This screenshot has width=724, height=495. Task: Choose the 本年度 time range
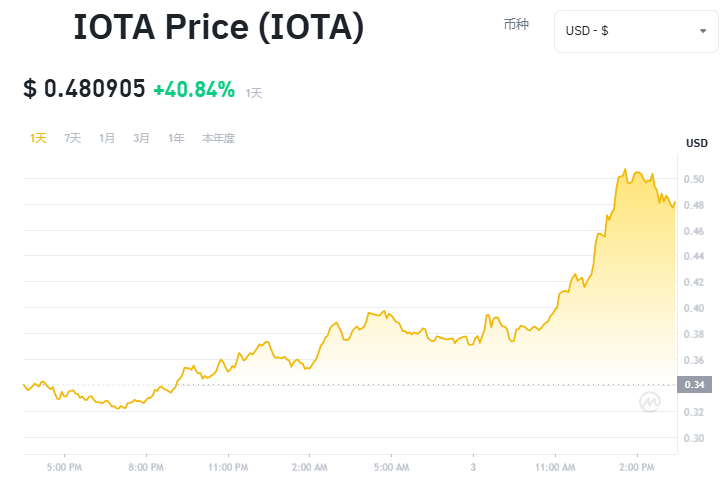(x=218, y=138)
